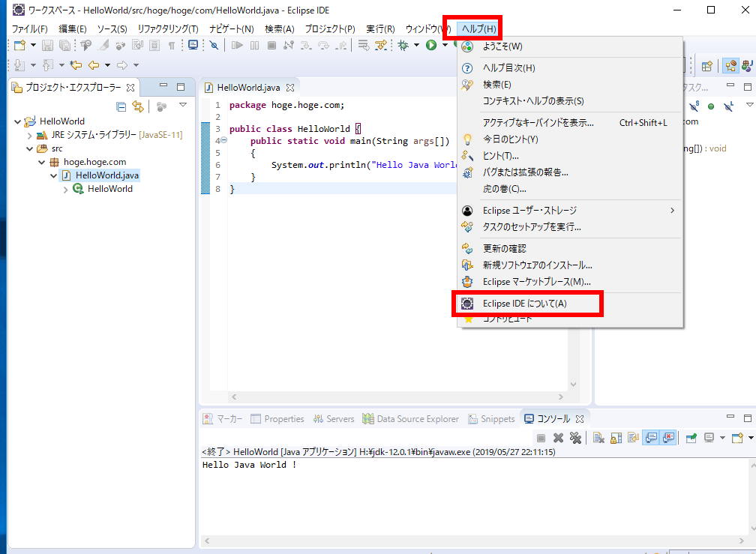Viewport: 756px width, 554px height.
Task: Switch to the Snippets tab
Action: (491, 419)
